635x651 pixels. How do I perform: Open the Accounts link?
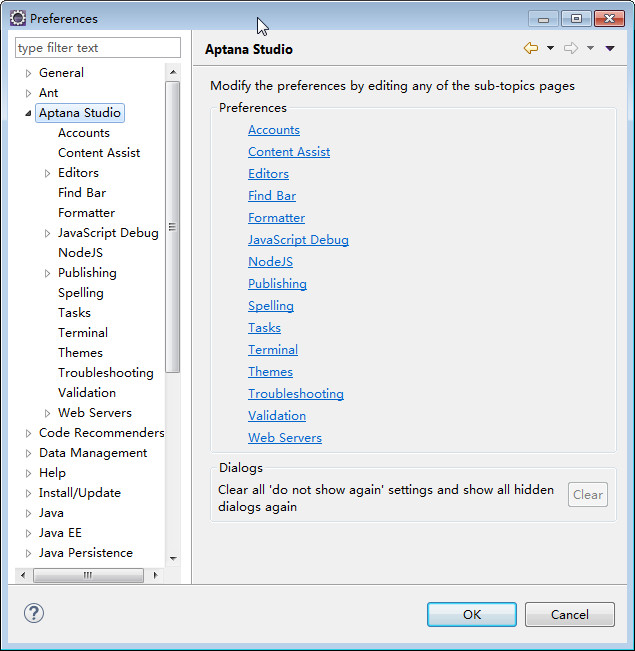[x=274, y=130]
